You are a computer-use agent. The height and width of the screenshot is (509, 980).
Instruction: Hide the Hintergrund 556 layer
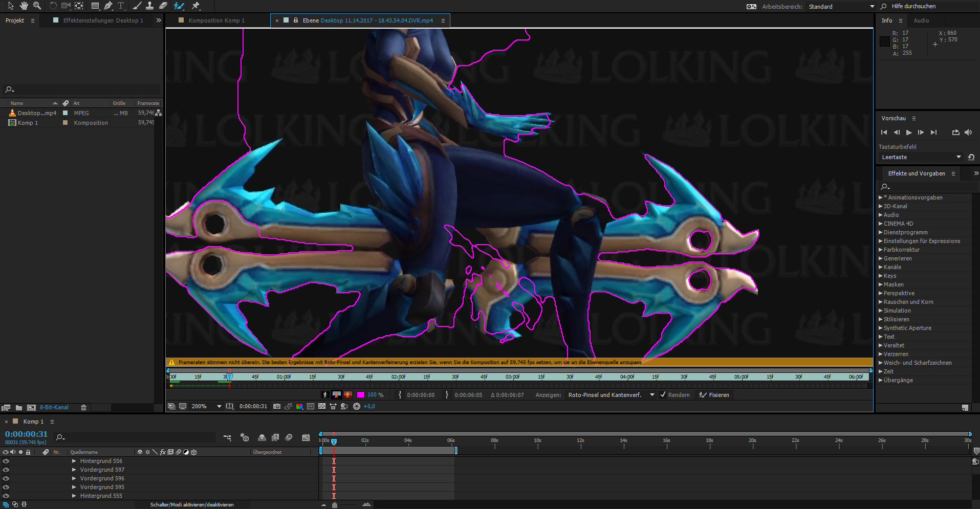point(6,461)
